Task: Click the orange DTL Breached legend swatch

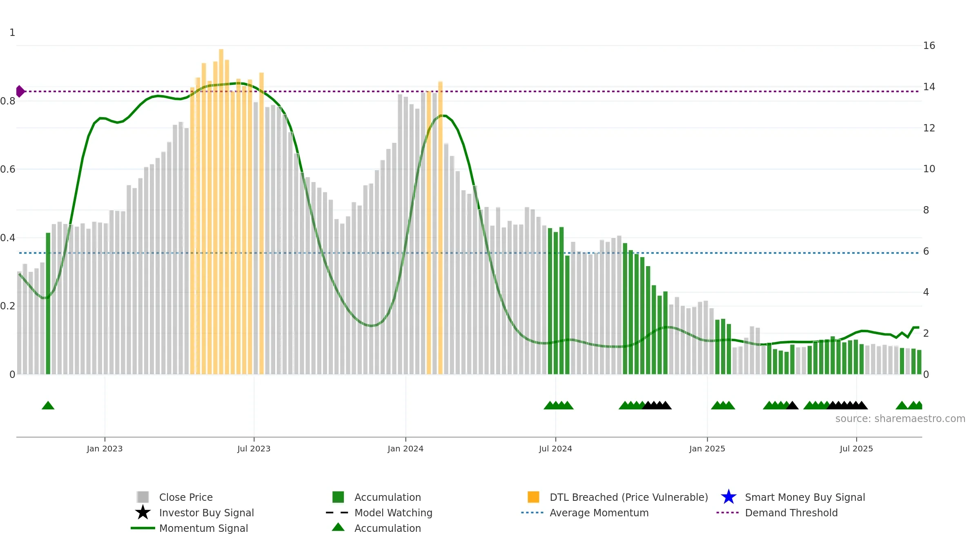Action: 533,497
